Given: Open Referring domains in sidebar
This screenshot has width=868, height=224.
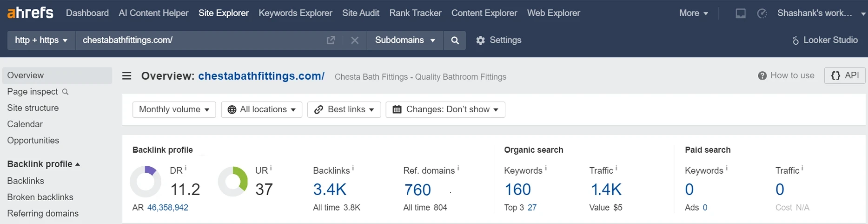Looking at the screenshot, I should (43, 213).
